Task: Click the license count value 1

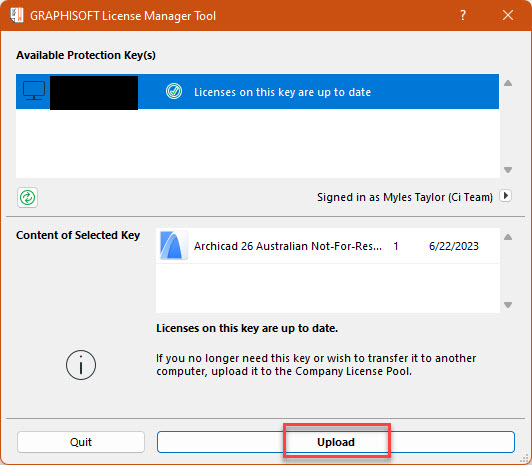Action: 396,246
